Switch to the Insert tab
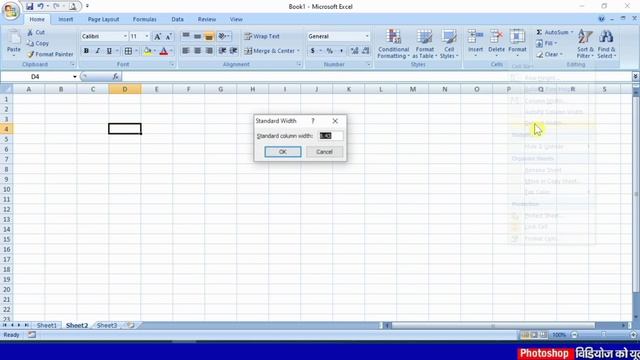Image resolution: width=640 pixels, height=360 pixels. pyautogui.click(x=65, y=19)
